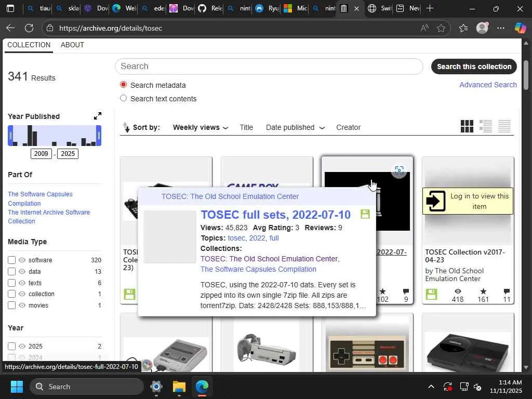Edit the 2009 start year field
The image size is (532, 399).
tap(41, 154)
